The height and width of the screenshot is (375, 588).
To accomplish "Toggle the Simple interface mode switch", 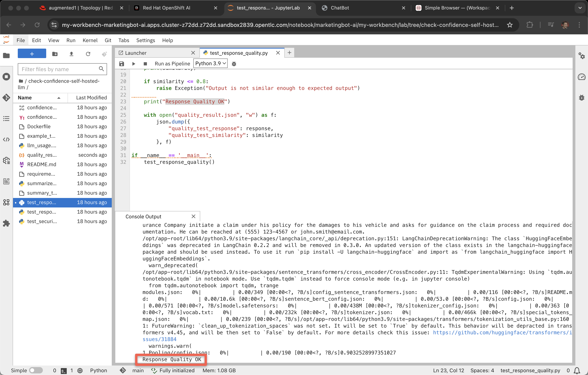I will [36, 370].
